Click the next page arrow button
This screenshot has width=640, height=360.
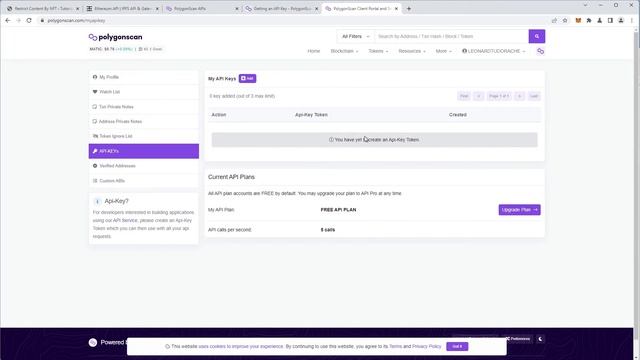[x=519, y=96]
